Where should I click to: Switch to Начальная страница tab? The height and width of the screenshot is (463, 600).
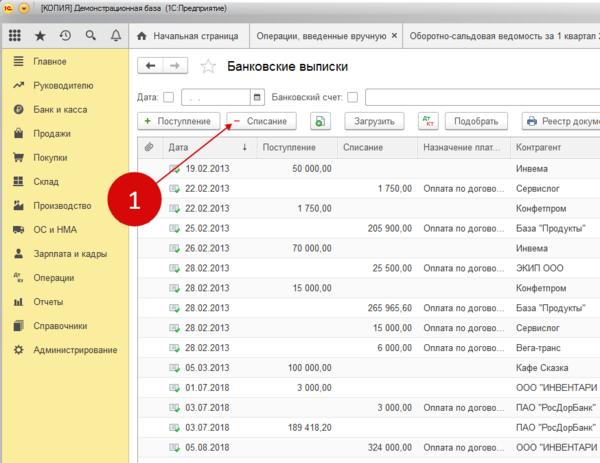pos(187,36)
